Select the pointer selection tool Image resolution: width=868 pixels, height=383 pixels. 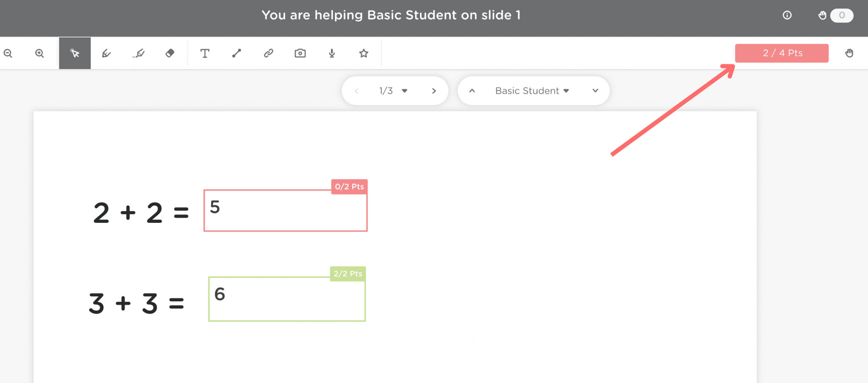tap(75, 53)
